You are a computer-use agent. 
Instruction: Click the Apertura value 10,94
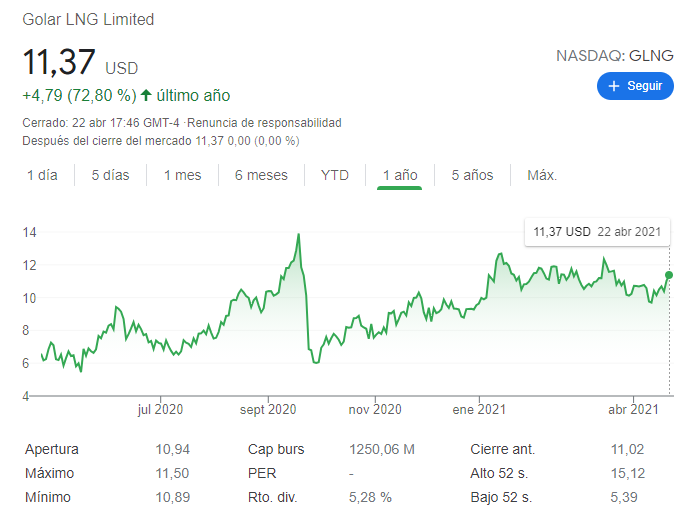pos(172,449)
